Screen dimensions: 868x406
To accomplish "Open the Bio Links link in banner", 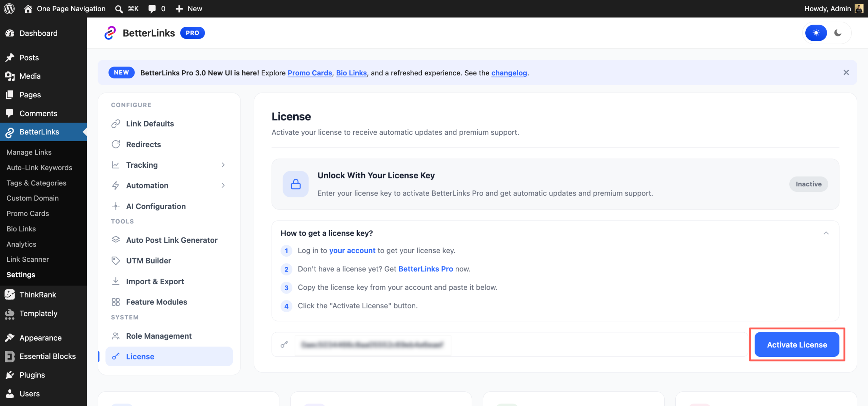I will point(351,73).
